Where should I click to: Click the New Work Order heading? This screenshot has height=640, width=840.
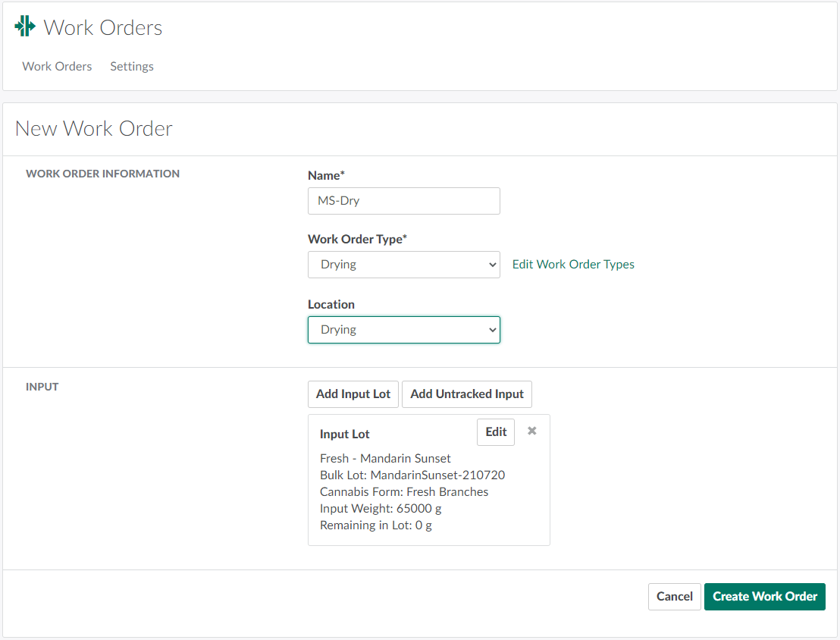pos(94,129)
